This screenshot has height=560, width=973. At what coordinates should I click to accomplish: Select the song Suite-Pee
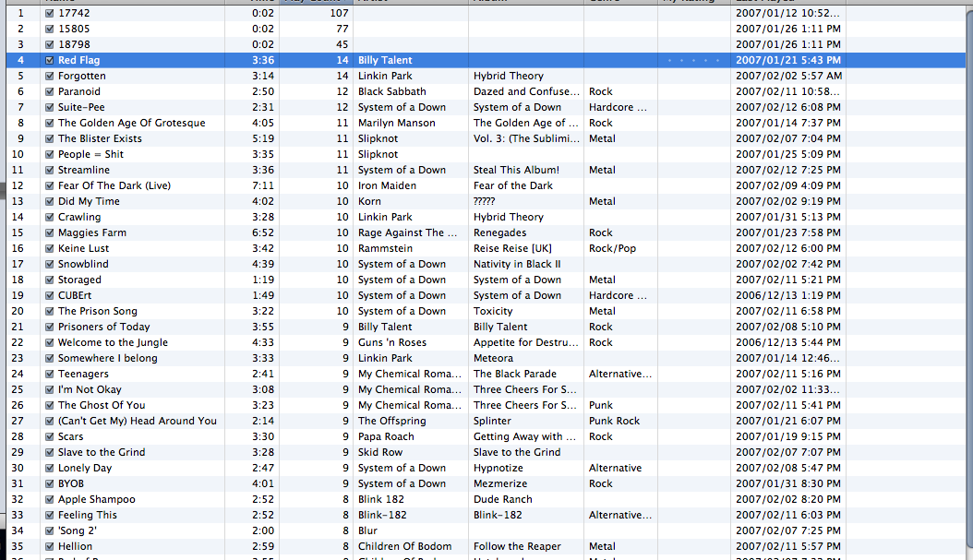tap(81, 107)
